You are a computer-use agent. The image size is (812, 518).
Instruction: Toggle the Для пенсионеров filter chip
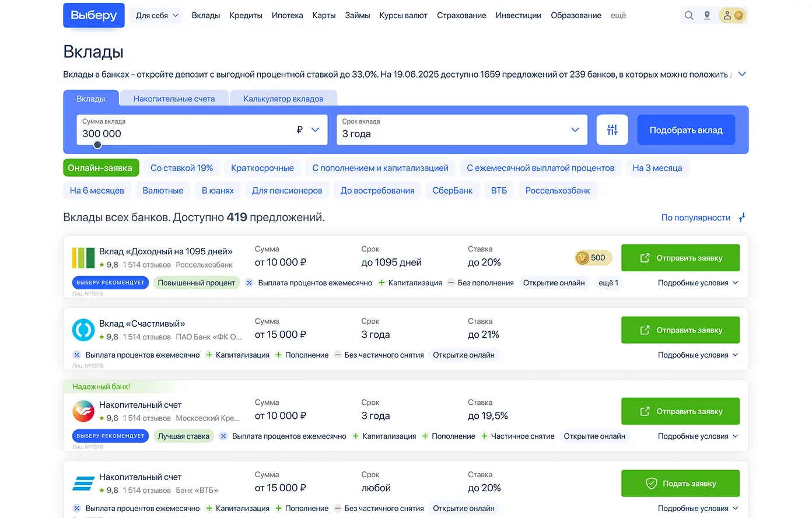(x=286, y=191)
